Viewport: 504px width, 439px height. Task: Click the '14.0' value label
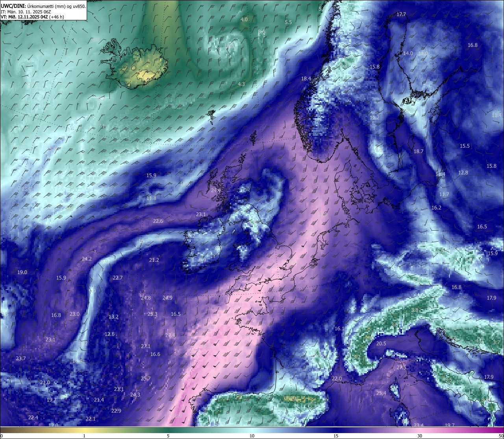pos(408,54)
